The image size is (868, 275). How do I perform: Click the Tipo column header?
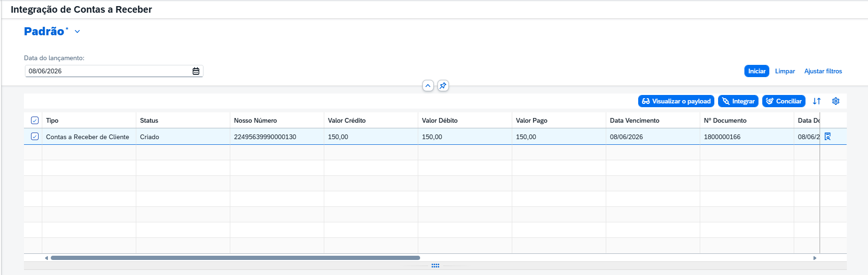coord(89,120)
